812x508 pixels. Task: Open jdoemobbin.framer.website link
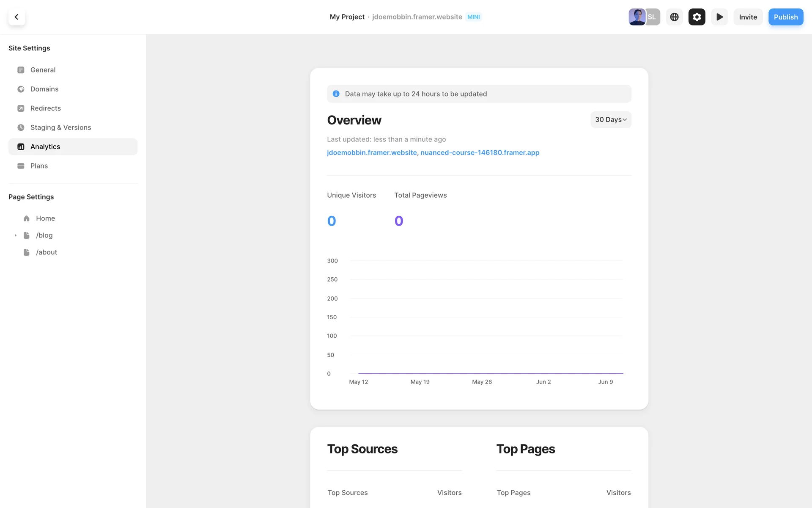coord(372,152)
